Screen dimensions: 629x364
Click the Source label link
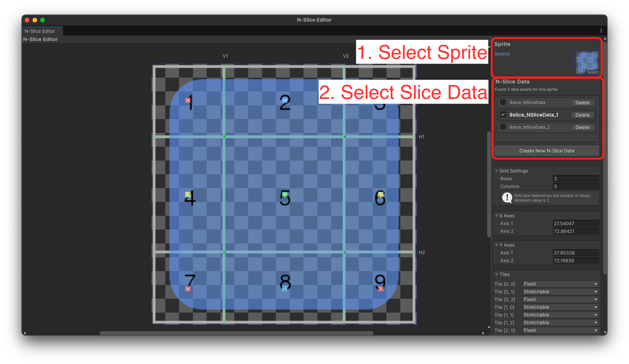pos(502,54)
